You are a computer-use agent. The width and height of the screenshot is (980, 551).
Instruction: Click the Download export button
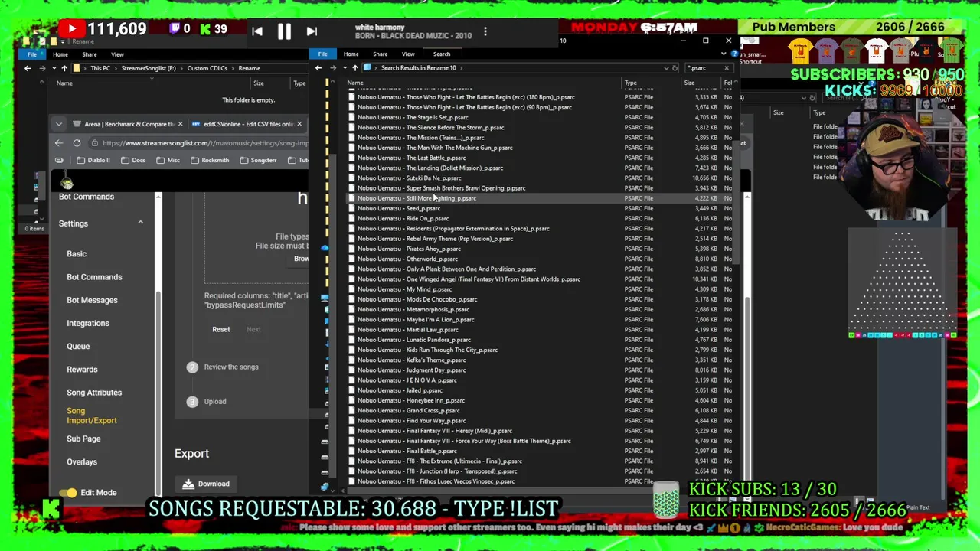(x=207, y=484)
